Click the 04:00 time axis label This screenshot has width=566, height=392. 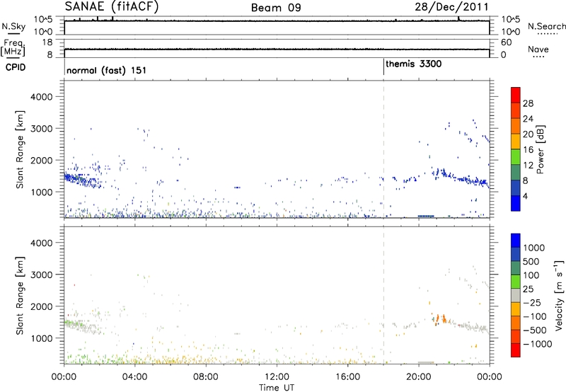click(135, 377)
